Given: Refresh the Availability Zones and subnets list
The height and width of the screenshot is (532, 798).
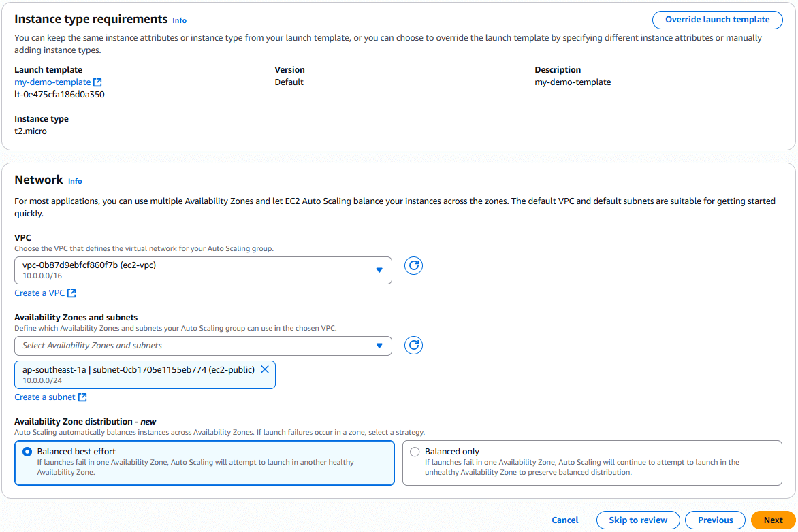Looking at the screenshot, I should tap(413, 346).
